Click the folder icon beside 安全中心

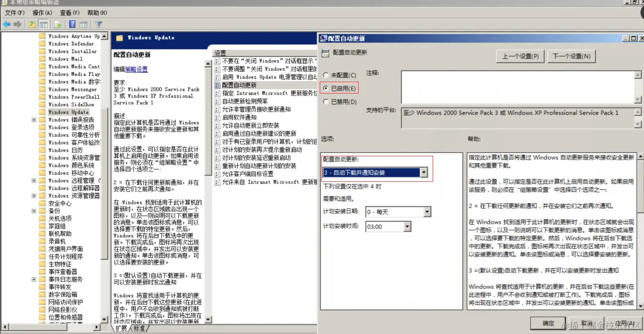click(x=43, y=203)
